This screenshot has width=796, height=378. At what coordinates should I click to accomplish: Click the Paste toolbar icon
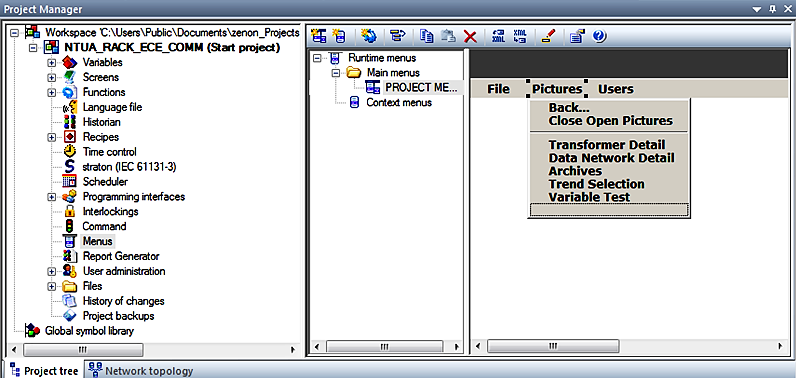(449, 36)
